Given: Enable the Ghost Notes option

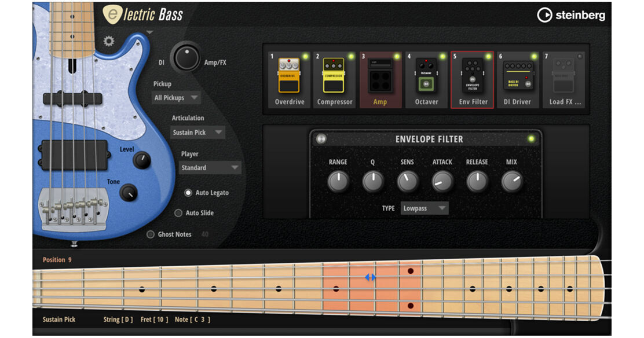Looking at the screenshot, I should tap(151, 234).
